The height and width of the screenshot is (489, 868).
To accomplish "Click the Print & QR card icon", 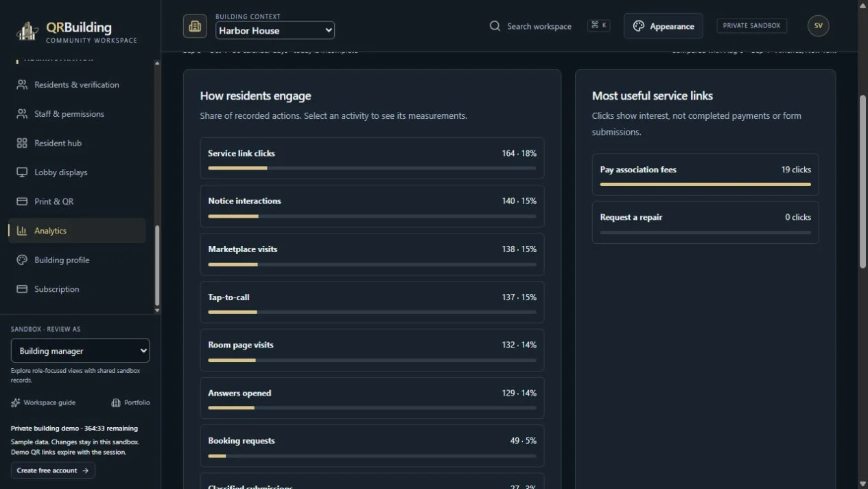I will 22,201.
